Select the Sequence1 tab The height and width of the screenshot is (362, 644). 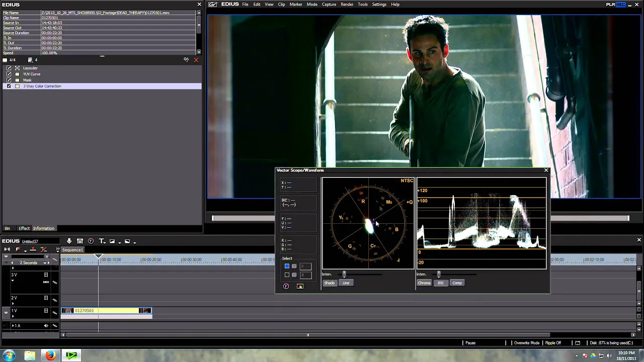point(72,250)
